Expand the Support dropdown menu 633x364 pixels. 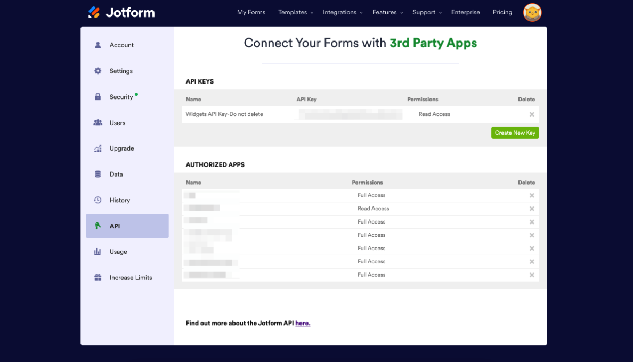427,12
